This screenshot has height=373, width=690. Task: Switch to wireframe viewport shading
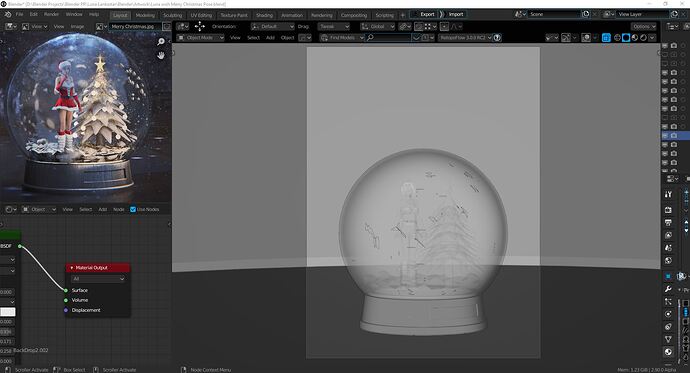tap(617, 38)
